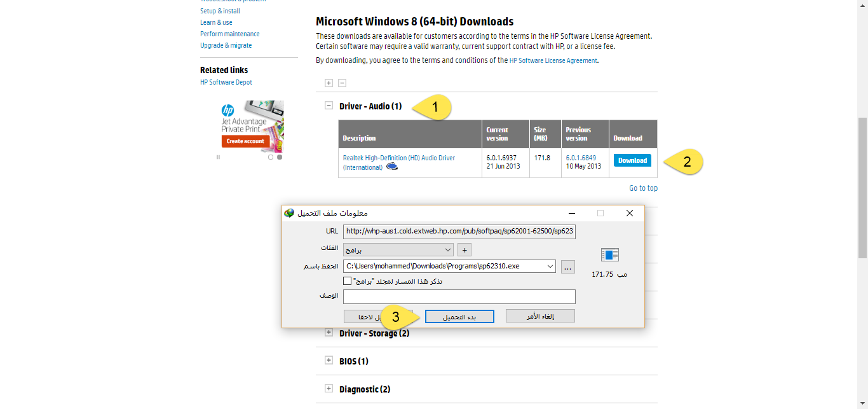Toggle the remember path for category checkbox
868x409 pixels.
[347, 281]
